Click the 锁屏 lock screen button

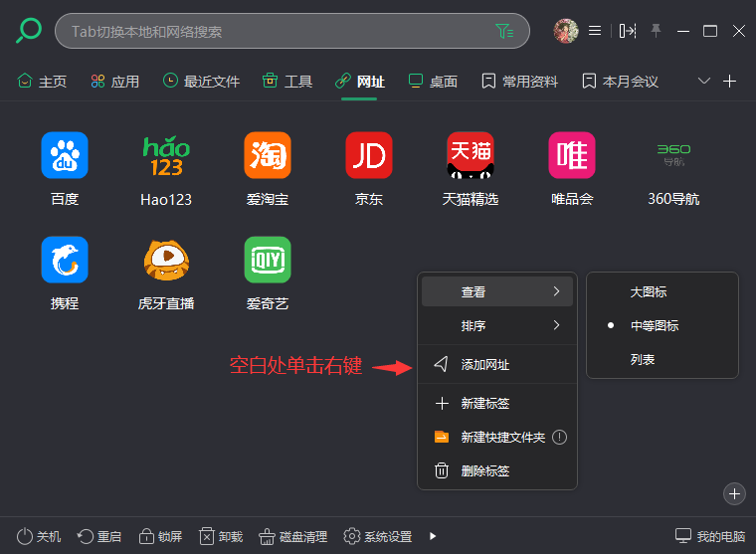[160, 536]
